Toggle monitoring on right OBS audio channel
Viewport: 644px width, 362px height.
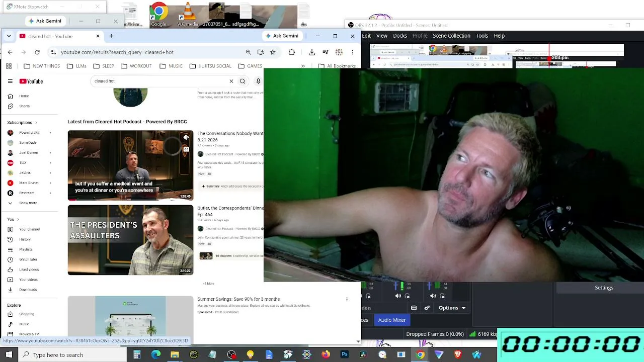point(442,296)
